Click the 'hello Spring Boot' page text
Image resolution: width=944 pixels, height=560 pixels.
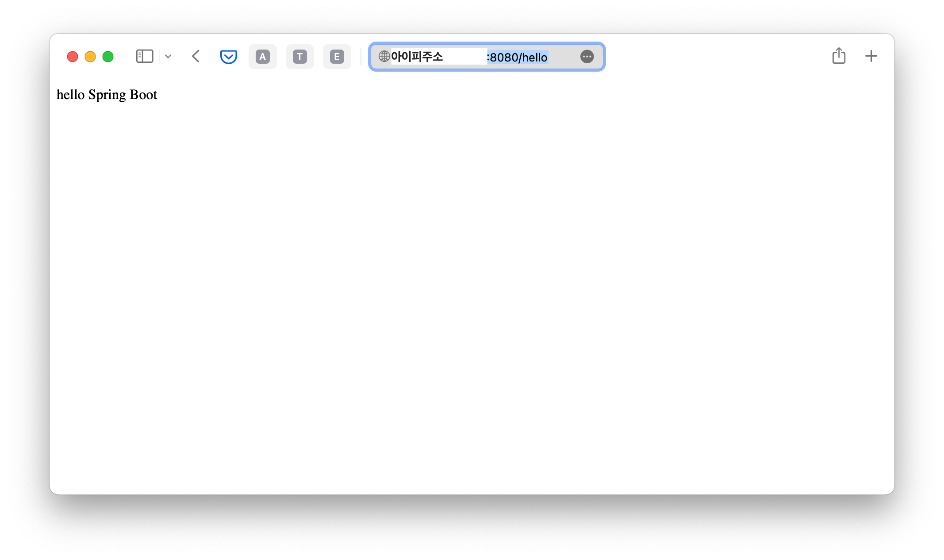(107, 95)
